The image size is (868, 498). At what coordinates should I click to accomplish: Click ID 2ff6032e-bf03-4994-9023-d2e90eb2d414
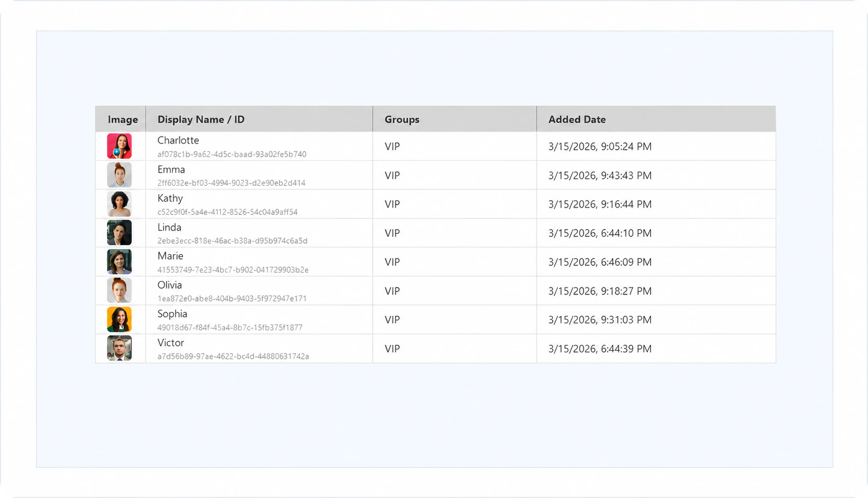tap(231, 183)
